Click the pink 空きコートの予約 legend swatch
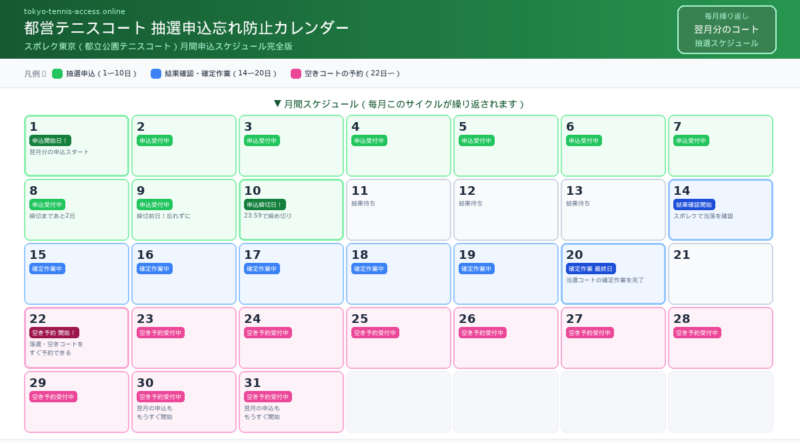 tap(296, 73)
